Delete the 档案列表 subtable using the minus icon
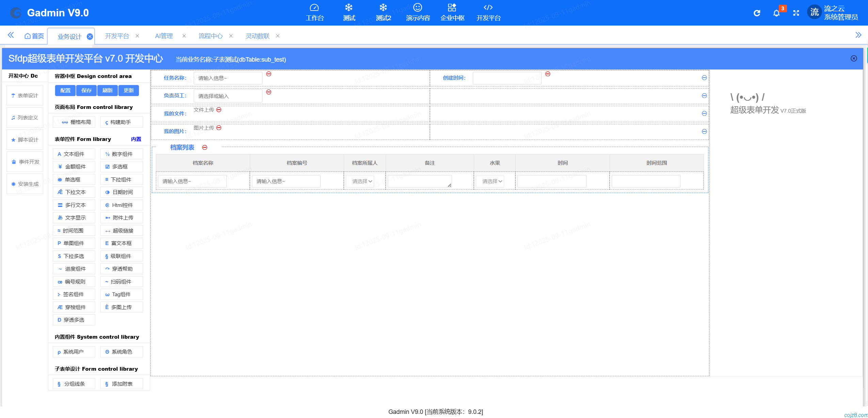The image size is (868, 418). [205, 147]
